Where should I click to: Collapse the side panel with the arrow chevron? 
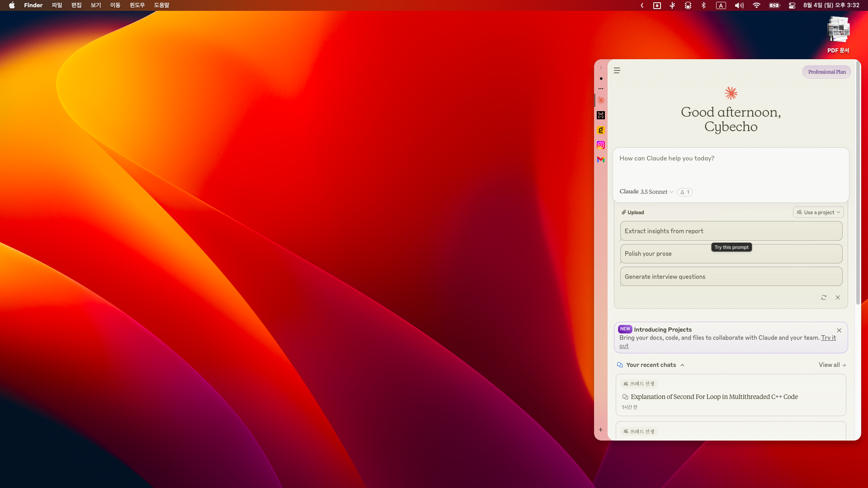tap(601, 68)
